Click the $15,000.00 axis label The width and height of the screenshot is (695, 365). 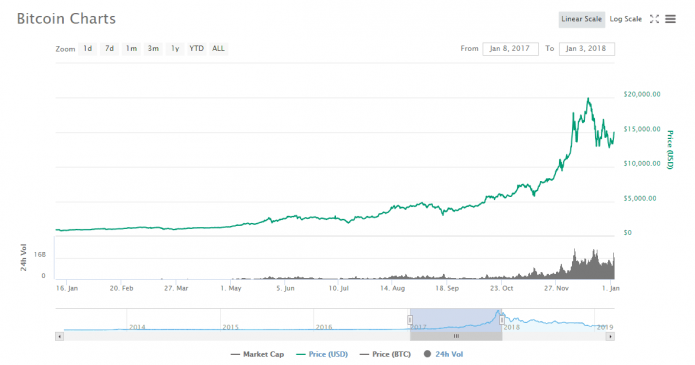tap(642, 129)
